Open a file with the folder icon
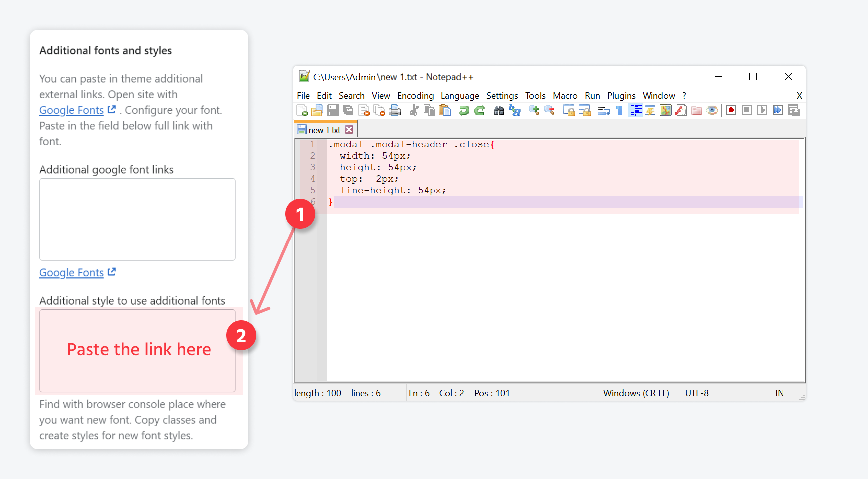The image size is (868, 479). tap(317, 110)
